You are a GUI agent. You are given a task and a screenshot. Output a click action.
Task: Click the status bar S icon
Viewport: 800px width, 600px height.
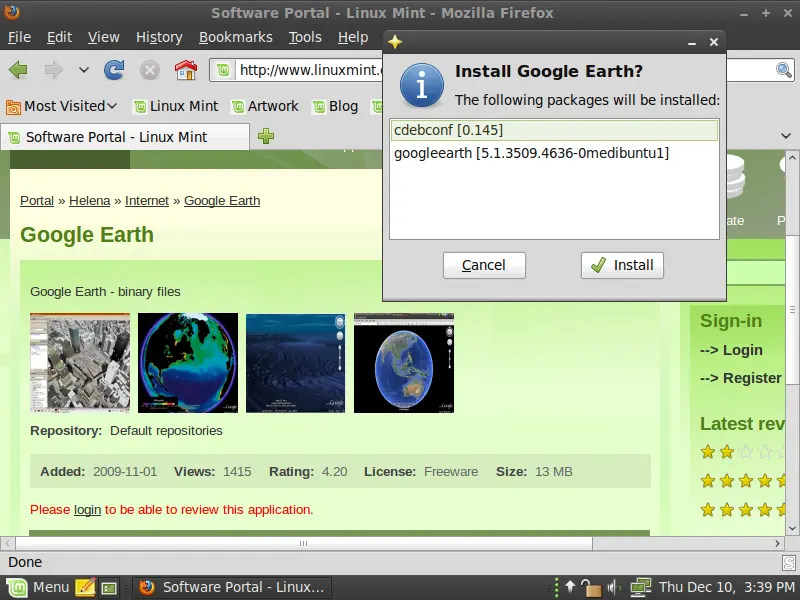click(789, 563)
